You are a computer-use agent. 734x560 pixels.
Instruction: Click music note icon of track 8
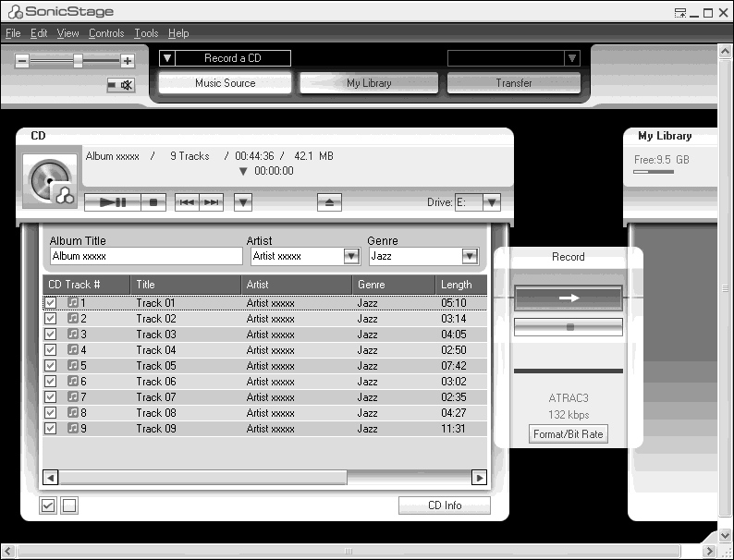pyautogui.click(x=72, y=413)
